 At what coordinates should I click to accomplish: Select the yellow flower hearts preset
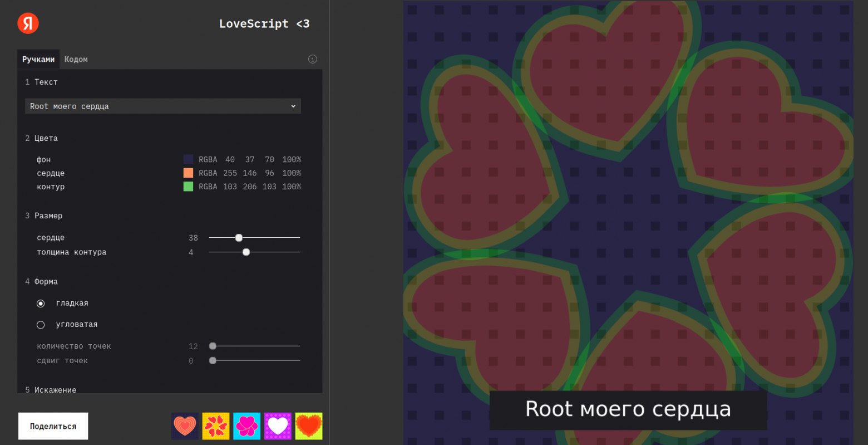click(x=216, y=426)
